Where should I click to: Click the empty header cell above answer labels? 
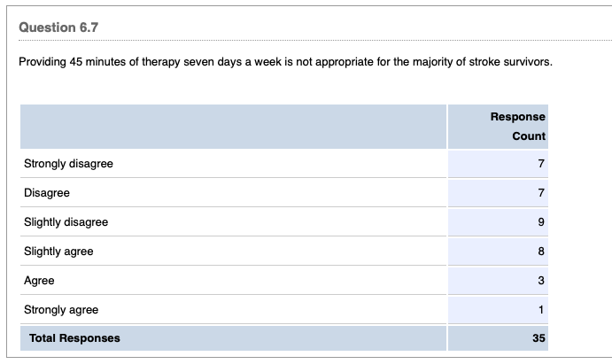(232, 127)
